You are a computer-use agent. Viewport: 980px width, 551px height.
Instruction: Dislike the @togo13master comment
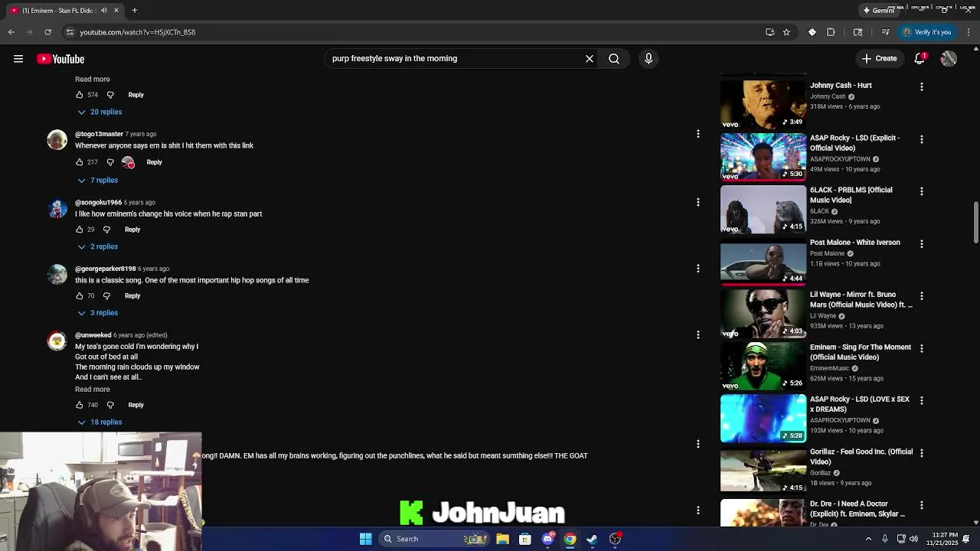(x=110, y=162)
